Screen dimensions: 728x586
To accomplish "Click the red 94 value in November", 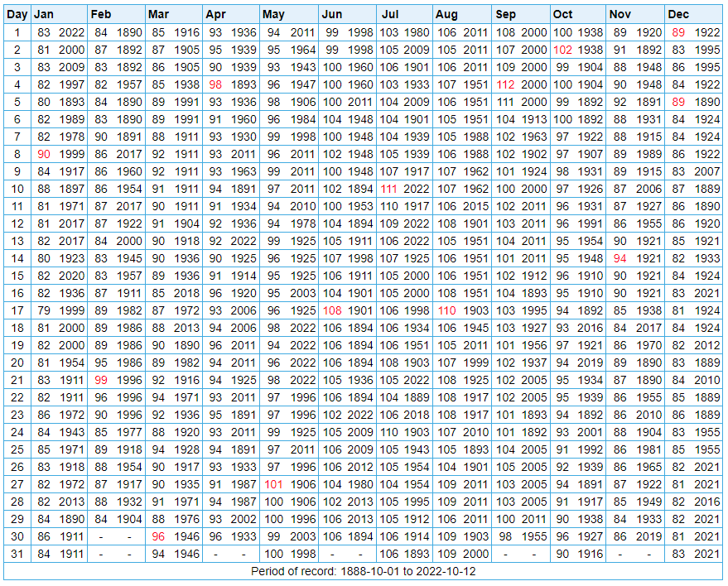I will (620, 258).
